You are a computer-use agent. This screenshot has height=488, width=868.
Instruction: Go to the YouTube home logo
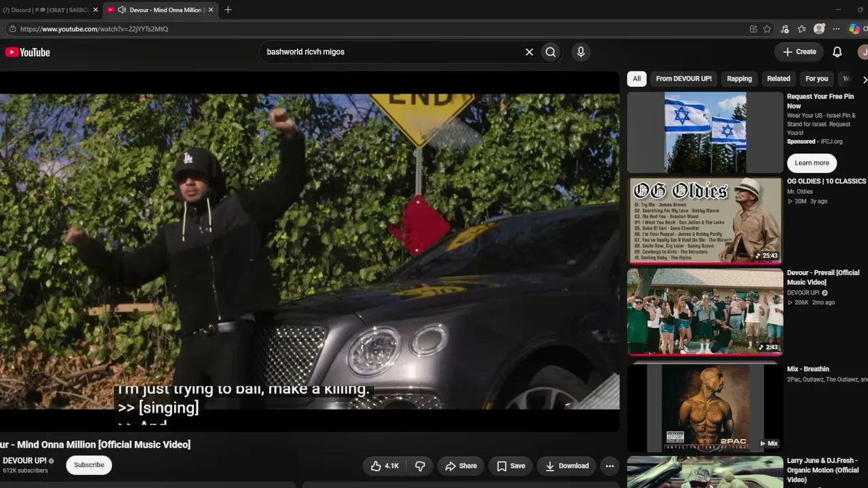(28, 52)
